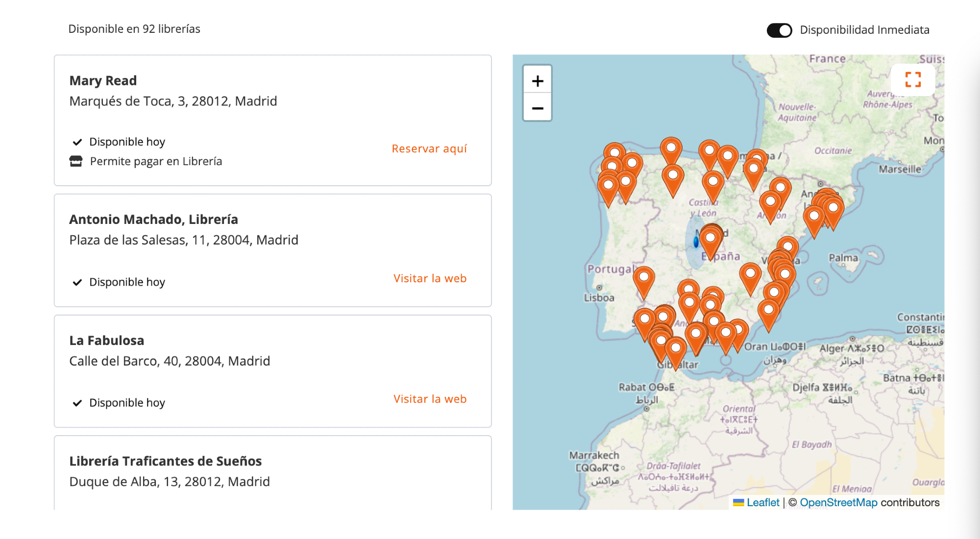Visit La Fabulosa bookstore website

(429, 399)
